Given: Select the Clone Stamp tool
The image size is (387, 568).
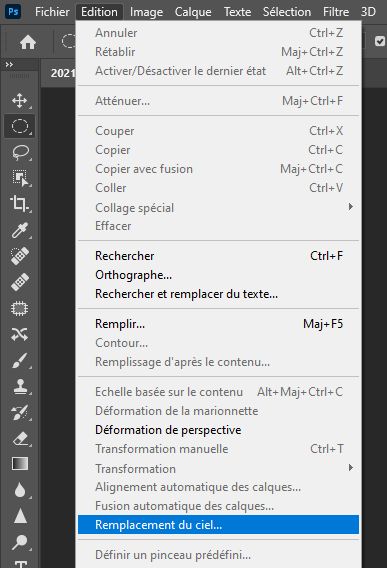Looking at the screenshot, I should click(20, 386).
